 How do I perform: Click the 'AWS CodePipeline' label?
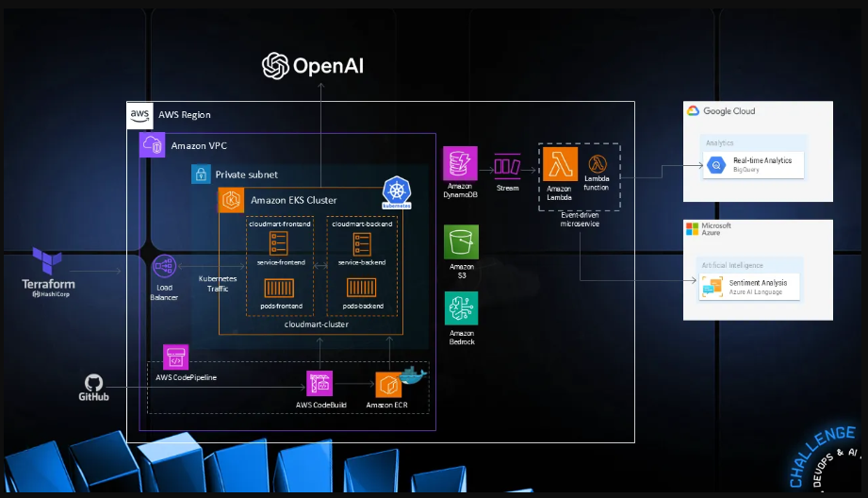coord(186,377)
